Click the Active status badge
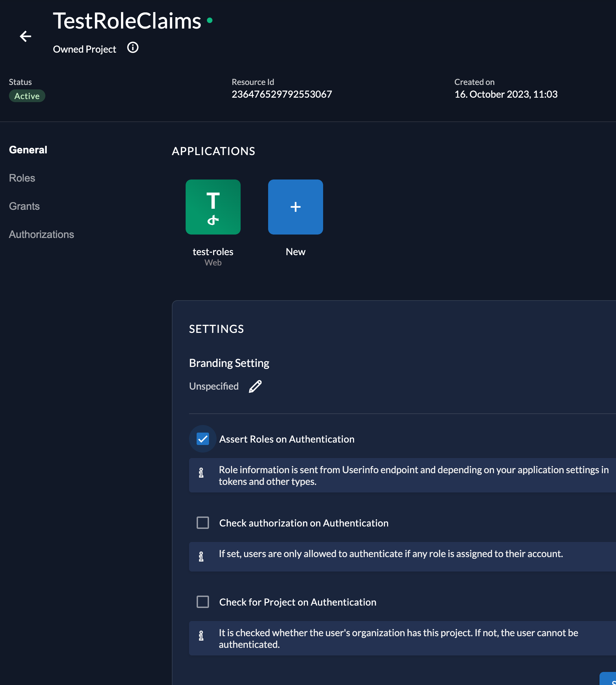 pyautogui.click(x=27, y=96)
